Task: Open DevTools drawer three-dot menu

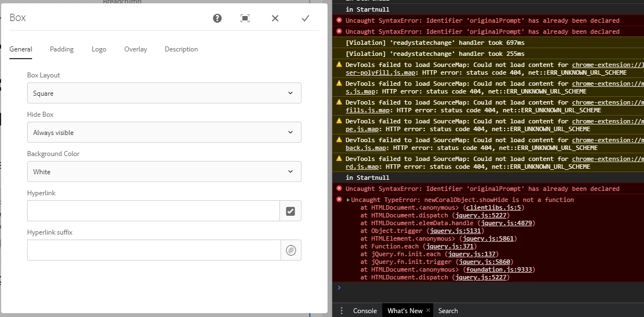Action: point(341,311)
